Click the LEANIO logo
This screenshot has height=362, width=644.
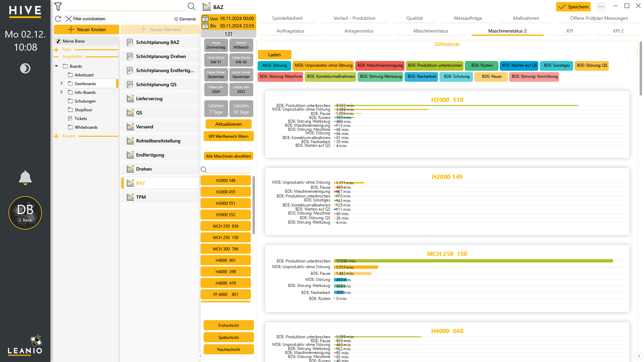25,345
